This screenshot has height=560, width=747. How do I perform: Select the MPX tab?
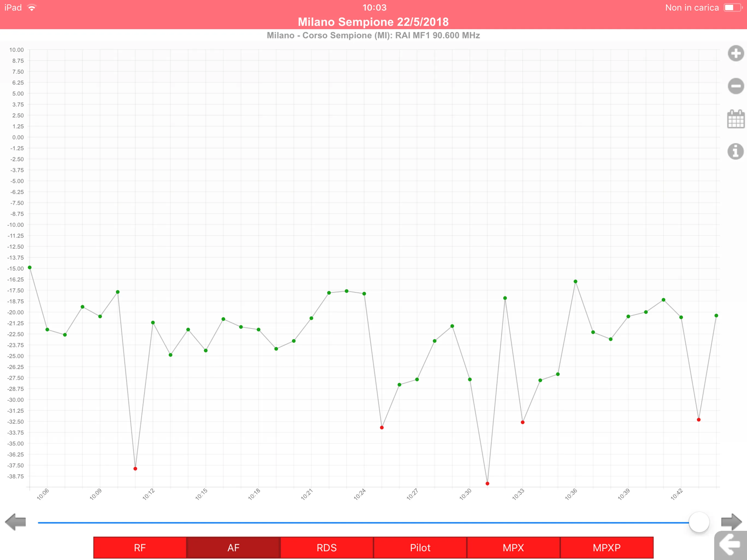point(513,547)
